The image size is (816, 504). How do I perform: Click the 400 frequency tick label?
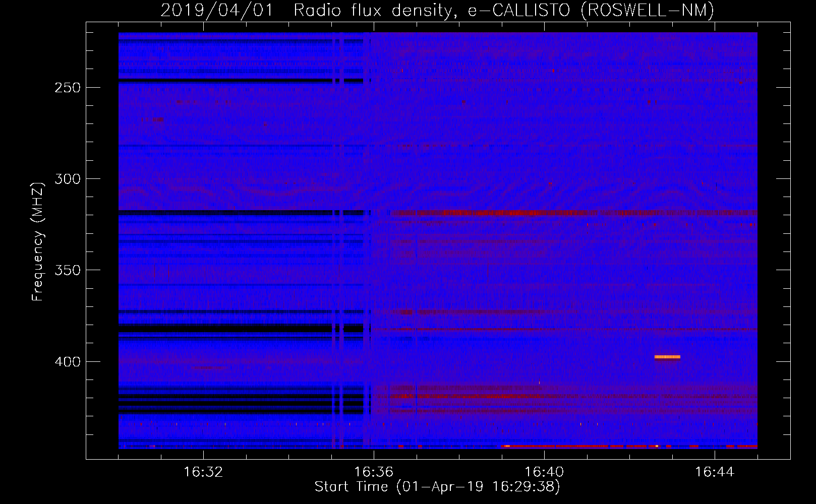coord(68,362)
